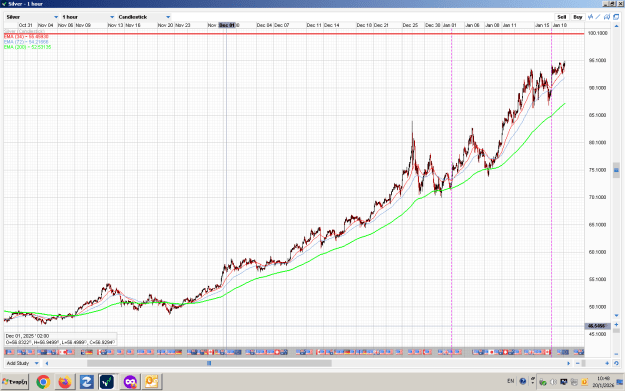Viewport: 625px width, 391px height.
Task: Open the blue sync app on the taskbar
Action: click(x=86, y=382)
